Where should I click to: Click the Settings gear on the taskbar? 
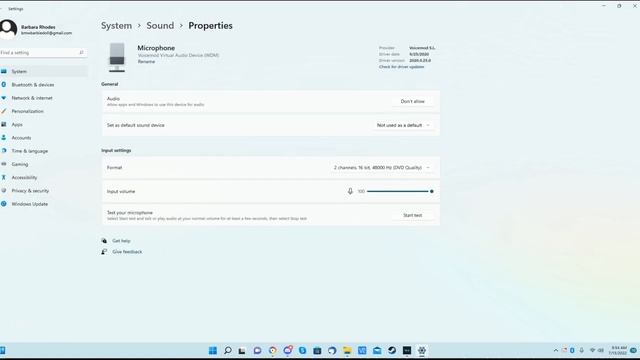pyautogui.click(x=422, y=350)
